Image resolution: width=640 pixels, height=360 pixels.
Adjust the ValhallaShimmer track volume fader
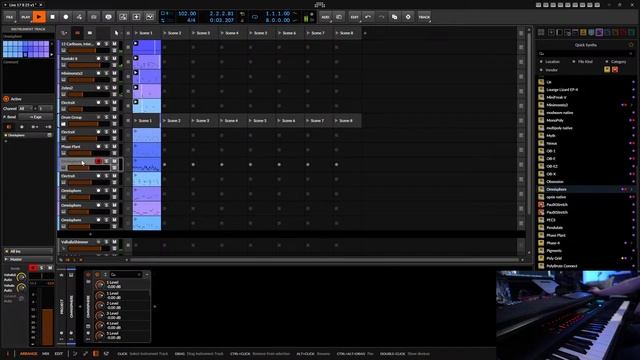(89, 249)
